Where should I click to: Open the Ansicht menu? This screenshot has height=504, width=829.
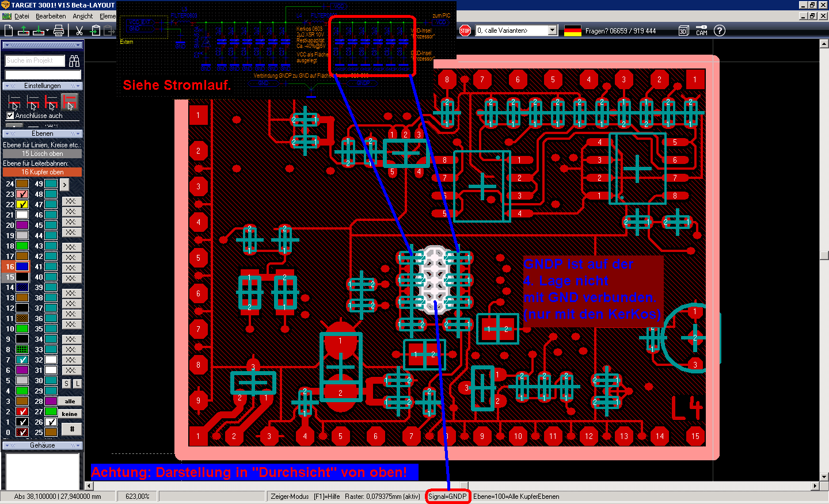click(83, 16)
